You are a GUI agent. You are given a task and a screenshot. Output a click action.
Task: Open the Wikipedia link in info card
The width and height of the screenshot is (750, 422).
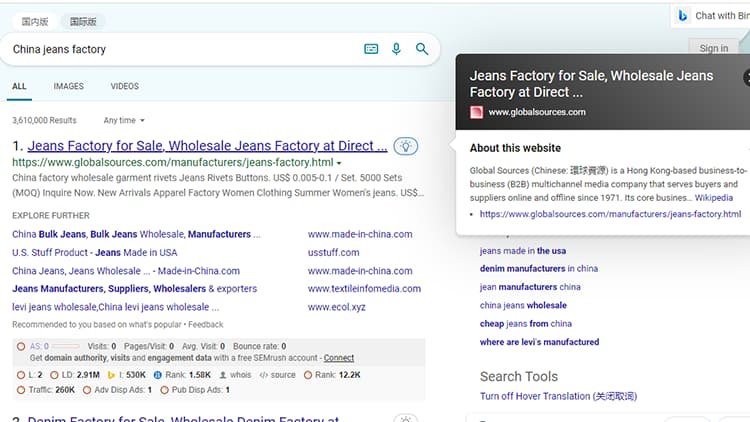(714, 198)
